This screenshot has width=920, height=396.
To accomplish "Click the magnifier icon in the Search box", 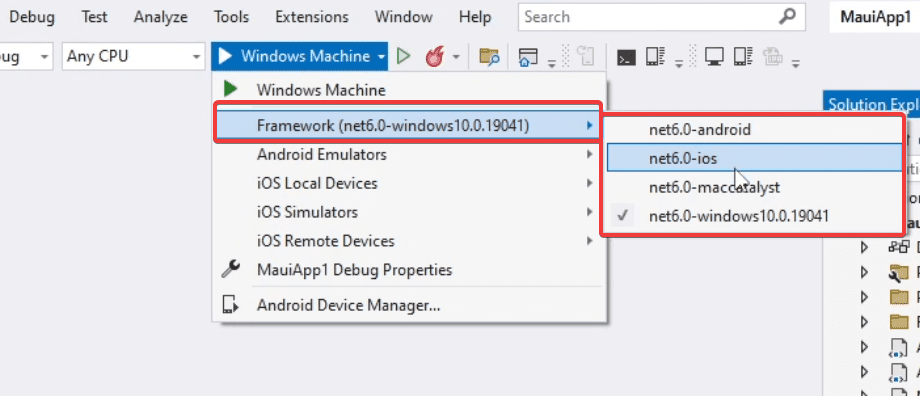I will click(787, 17).
